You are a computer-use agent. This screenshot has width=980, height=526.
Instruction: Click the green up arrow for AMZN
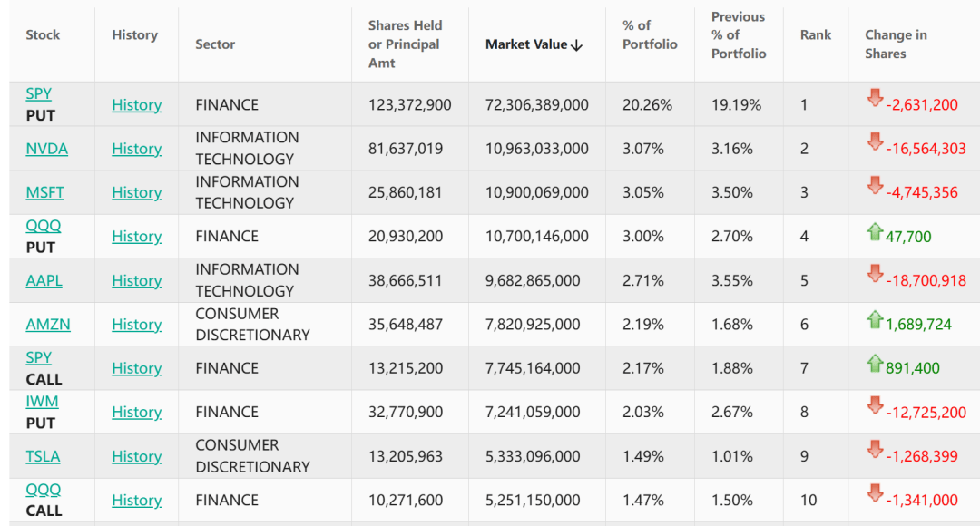coord(875,318)
